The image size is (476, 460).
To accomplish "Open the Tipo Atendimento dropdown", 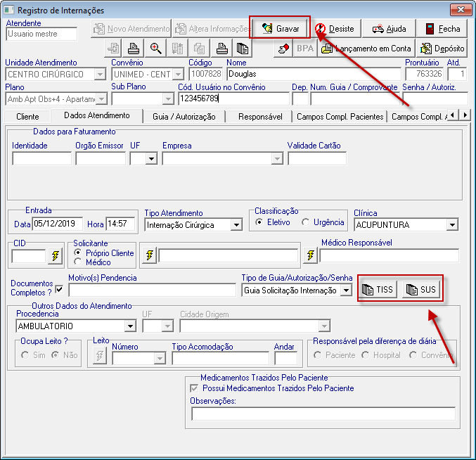I will [x=236, y=225].
